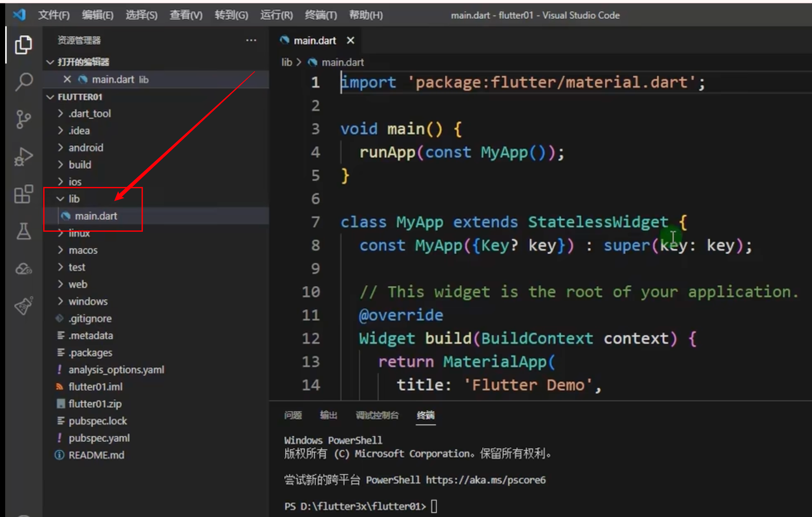Click the pubspec.yaml exclamation icon
This screenshot has width=812, height=517.
[60, 438]
